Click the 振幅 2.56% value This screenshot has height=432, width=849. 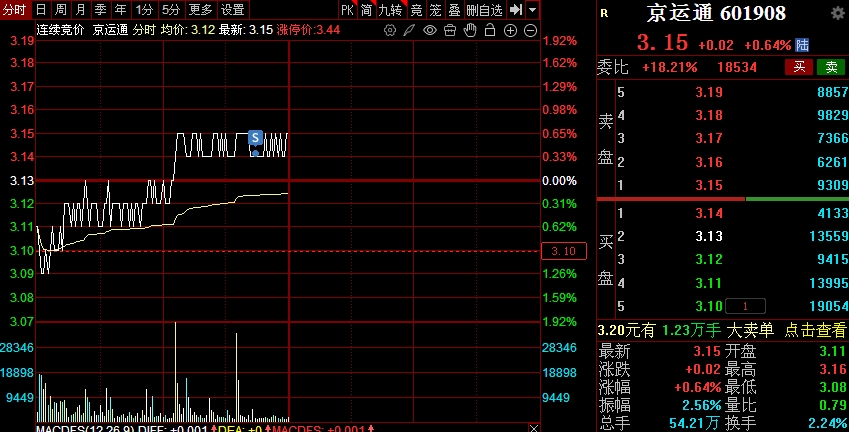702,405
